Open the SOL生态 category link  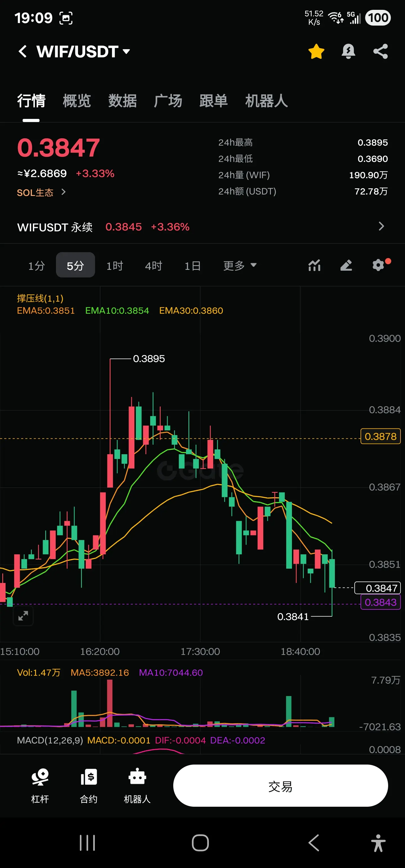(x=35, y=192)
